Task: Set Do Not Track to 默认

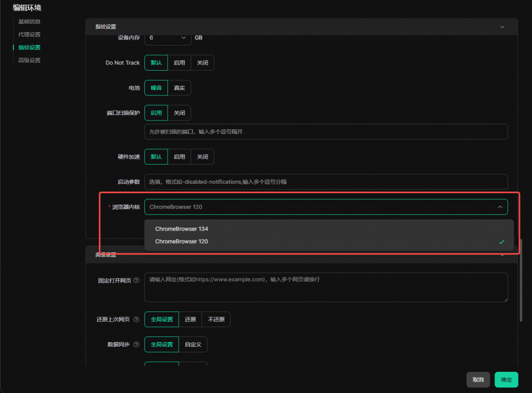Action: (156, 63)
